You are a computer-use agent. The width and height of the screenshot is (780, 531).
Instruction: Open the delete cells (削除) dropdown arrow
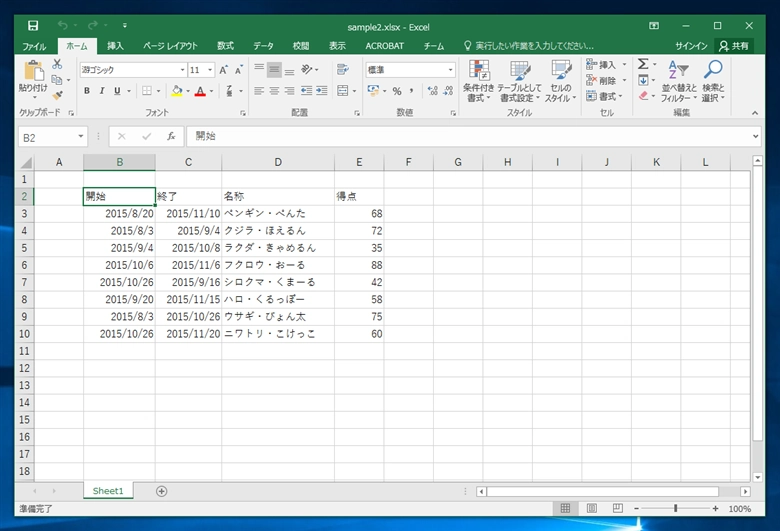pyautogui.click(x=624, y=80)
